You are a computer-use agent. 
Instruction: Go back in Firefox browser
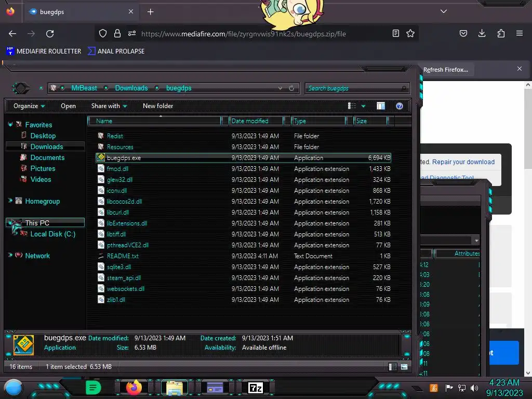click(x=12, y=34)
